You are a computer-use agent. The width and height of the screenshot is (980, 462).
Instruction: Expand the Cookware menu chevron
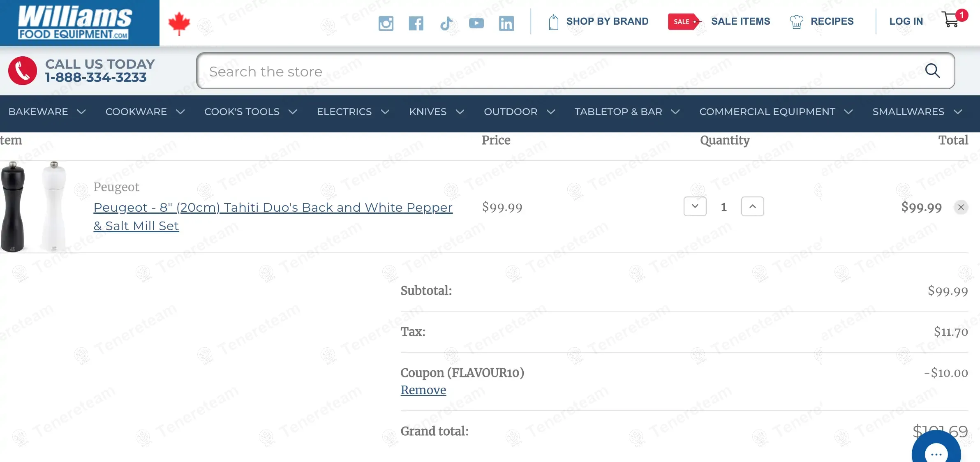pos(180,112)
